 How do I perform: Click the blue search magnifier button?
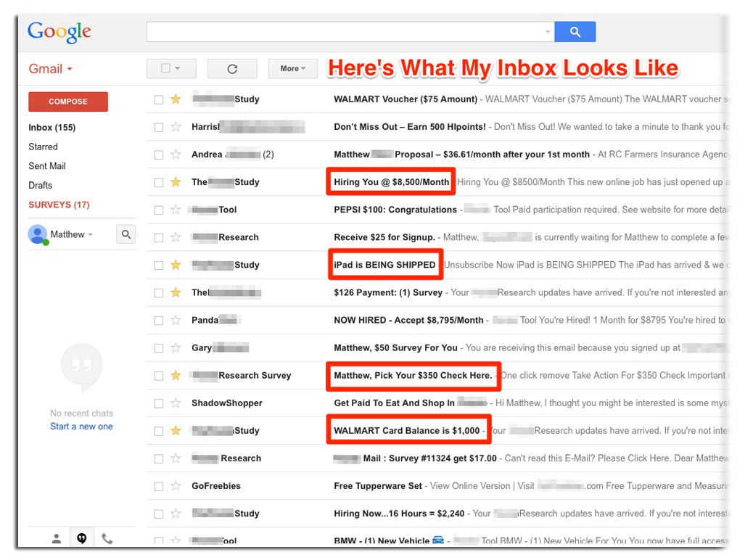(x=575, y=32)
